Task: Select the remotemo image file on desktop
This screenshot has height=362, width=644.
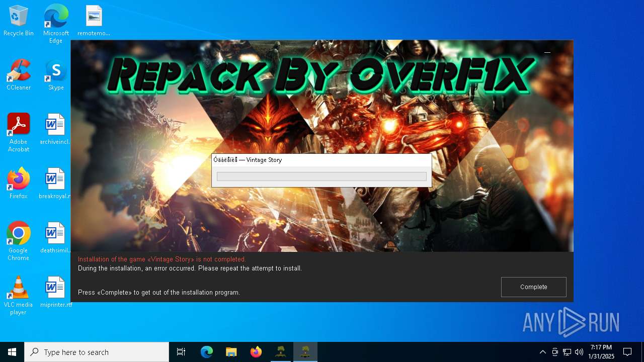Action: tap(94, 21)
